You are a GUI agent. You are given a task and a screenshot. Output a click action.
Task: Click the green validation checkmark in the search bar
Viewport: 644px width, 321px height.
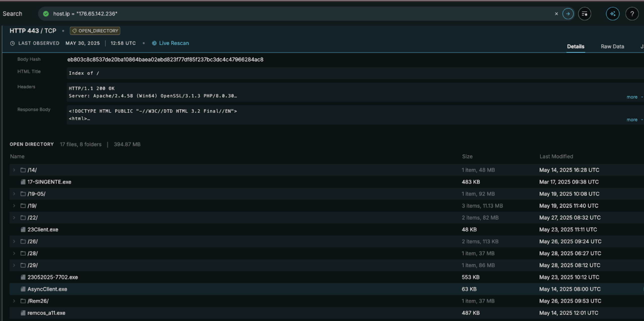pyautogui.click(x=46, y=14)
